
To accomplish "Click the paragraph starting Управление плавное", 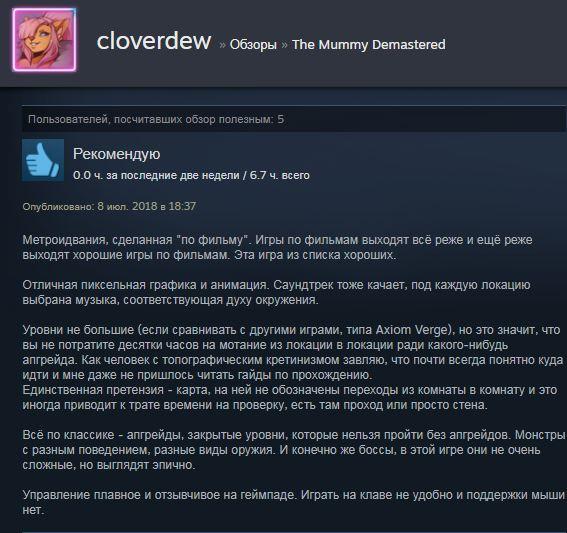I will [294, 502].
